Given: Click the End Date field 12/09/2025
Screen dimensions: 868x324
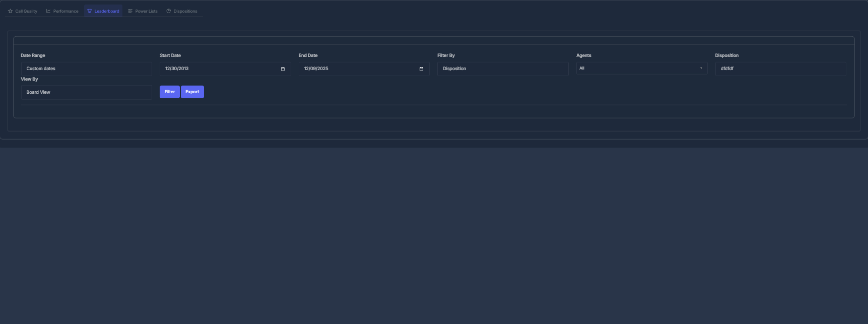Looking at the screenshot, I should click(x=364, y=69).
